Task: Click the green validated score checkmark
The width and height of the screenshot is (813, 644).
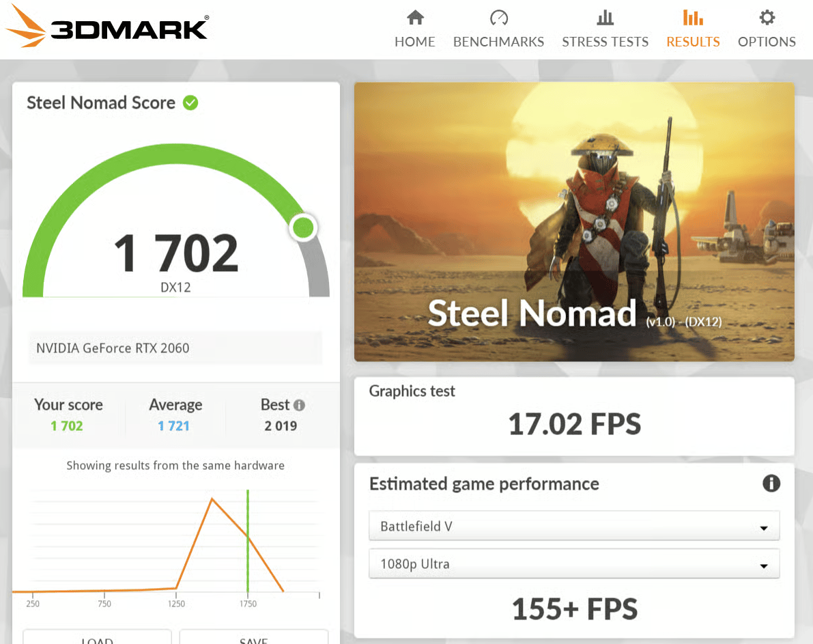Action: coord(190,102)
